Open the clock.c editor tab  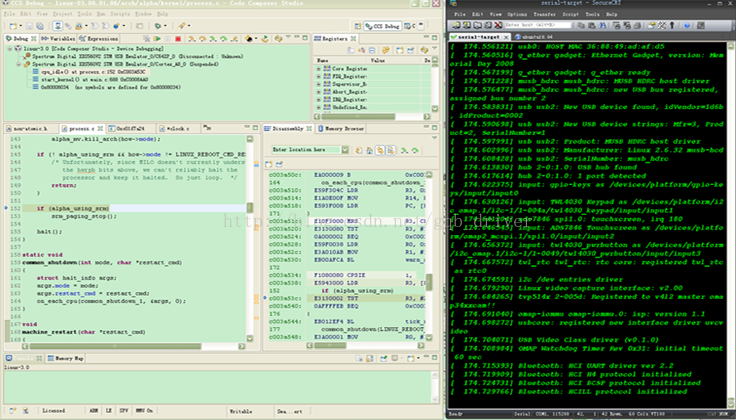coord(177,129)
